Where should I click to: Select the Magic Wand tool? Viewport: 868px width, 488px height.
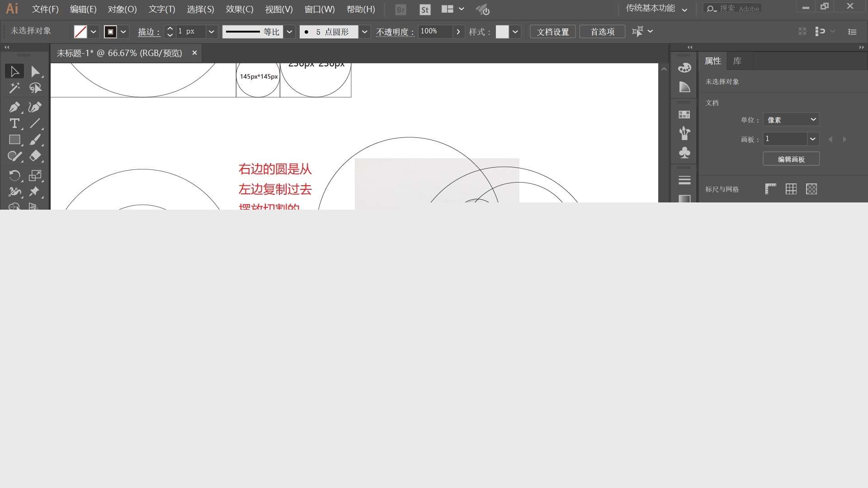[x=14, y=88]
